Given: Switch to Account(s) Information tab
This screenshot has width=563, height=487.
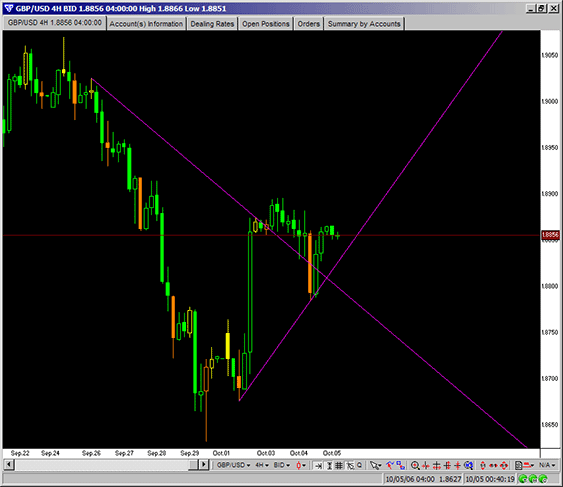Looking at the screenshot, I should click(x=146, y=24).
